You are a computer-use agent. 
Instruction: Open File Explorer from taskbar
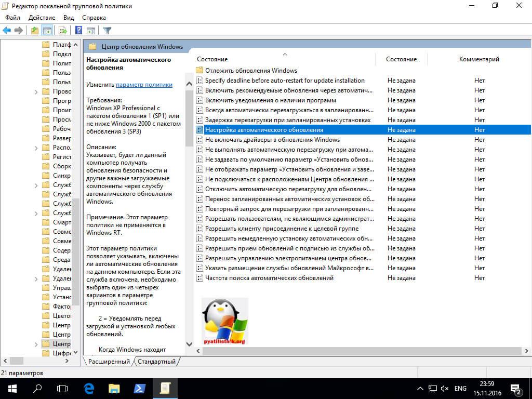114,389
